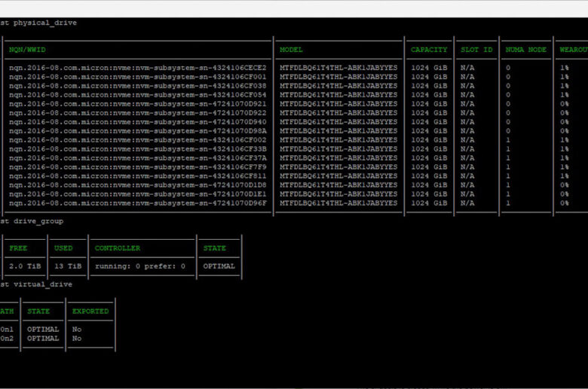
Task: Click the NUMA NODE column header
Action: click(525, 50)
